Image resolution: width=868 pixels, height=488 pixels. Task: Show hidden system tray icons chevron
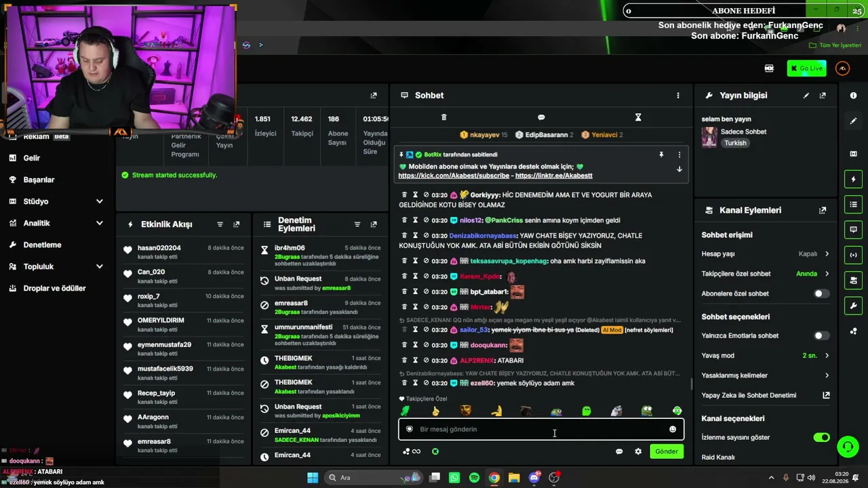click(x=771, y=478)
